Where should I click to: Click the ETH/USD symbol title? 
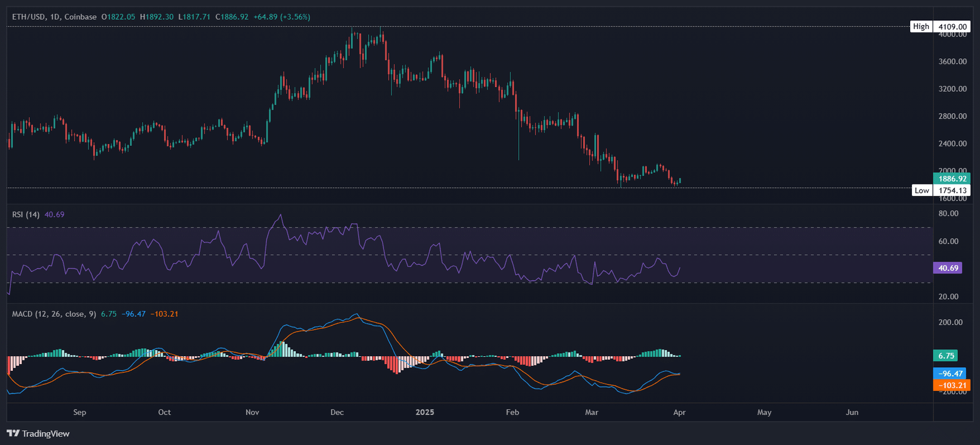click(28, 17)
